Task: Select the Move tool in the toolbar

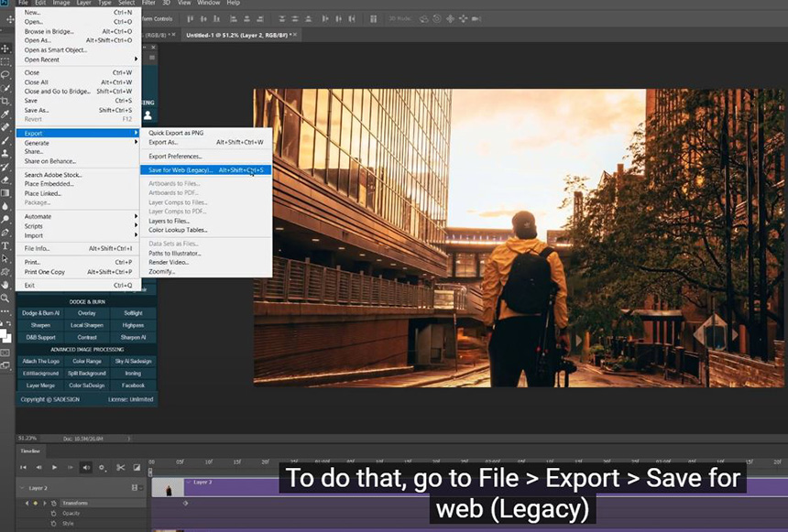Action: (x=5, y=49)
